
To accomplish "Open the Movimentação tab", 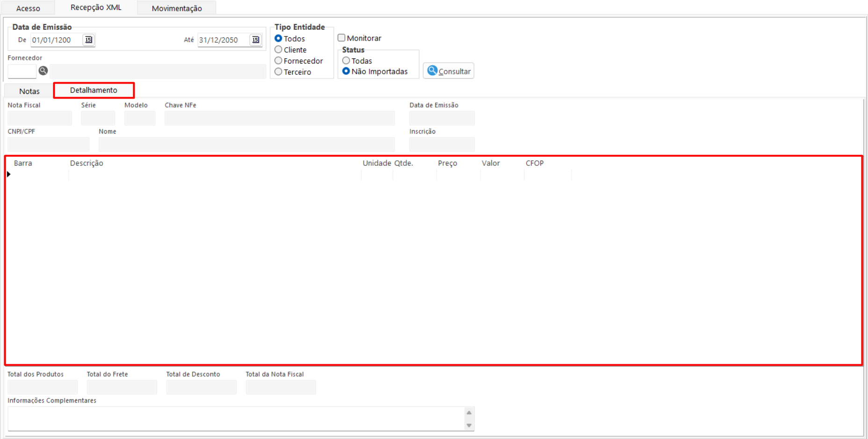I will click(x=177, y=8).
